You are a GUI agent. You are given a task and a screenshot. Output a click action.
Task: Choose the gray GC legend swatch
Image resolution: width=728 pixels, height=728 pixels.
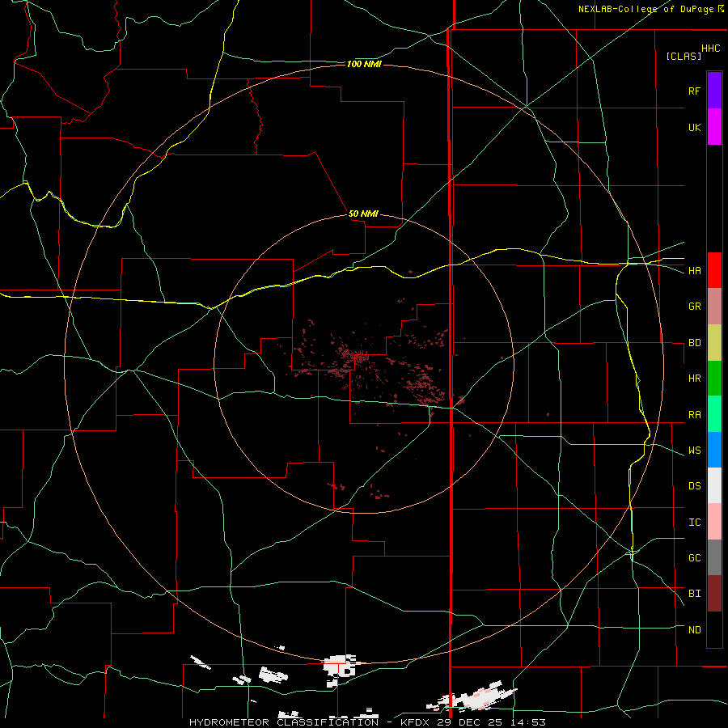(714, 557)
